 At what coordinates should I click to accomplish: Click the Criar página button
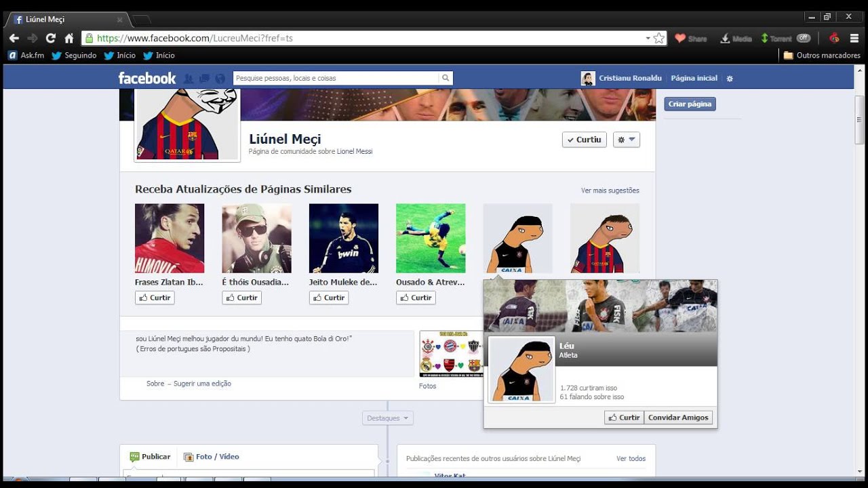pyautogui.click(x=690, y=104)
